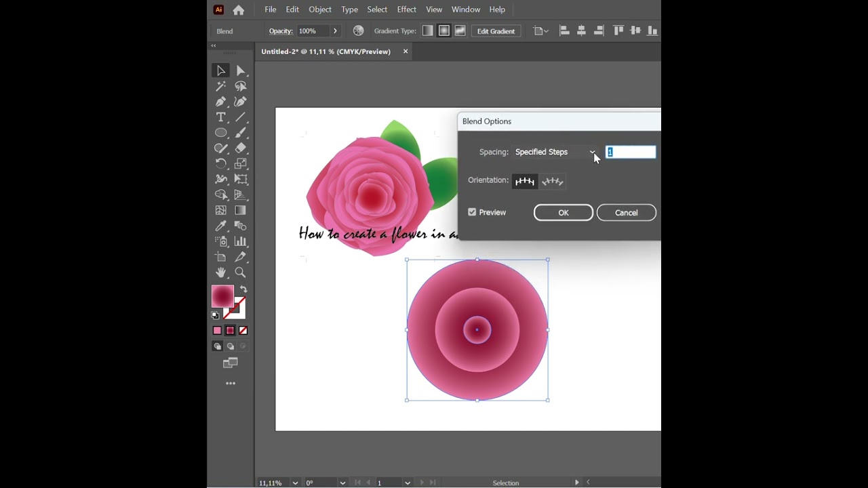This screenshot has width=868, height=488.
Task: Set gradient type to Freeform
Action: coord(460,30)
